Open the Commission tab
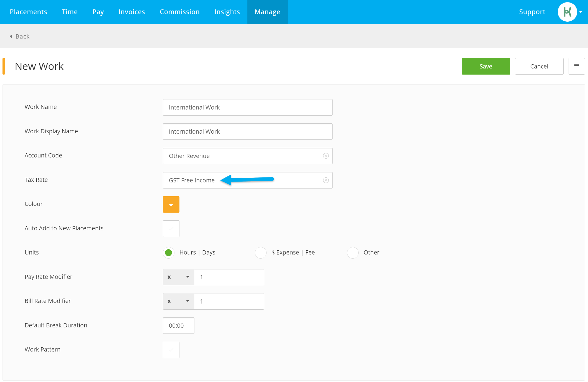 (x=180, y=12)
